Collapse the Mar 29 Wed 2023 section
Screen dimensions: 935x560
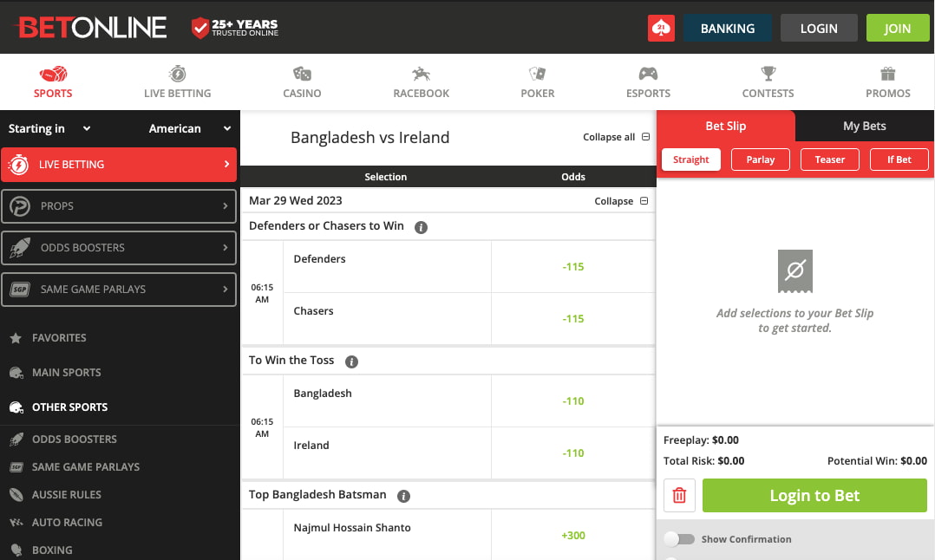pyautogui.click(x=621, y=201)
